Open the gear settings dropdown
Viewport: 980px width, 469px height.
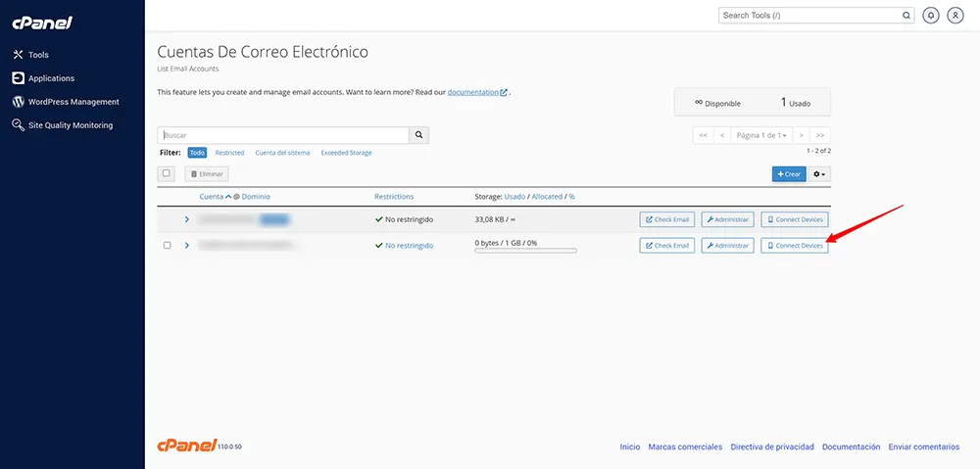click(x=820, y=173)
